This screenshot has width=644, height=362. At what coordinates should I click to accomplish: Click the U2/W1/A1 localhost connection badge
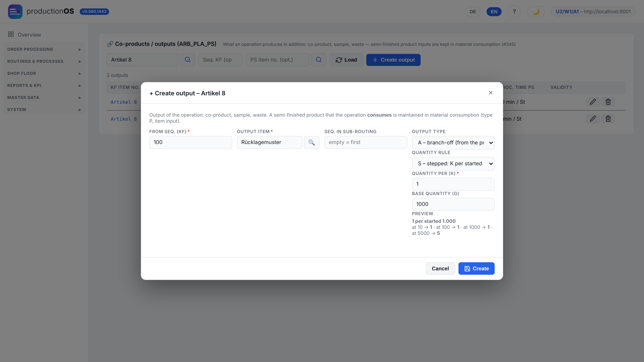coord(593,11)
